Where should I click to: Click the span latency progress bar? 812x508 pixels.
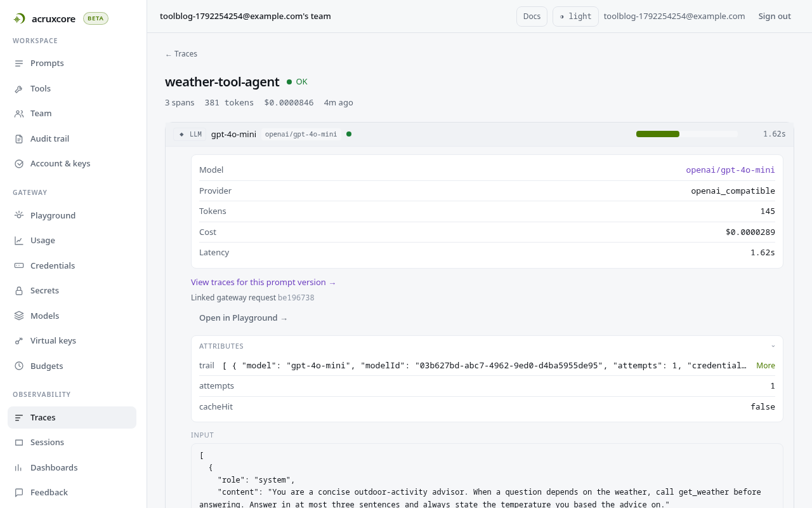pyautogui.click(x=687, y=134)
